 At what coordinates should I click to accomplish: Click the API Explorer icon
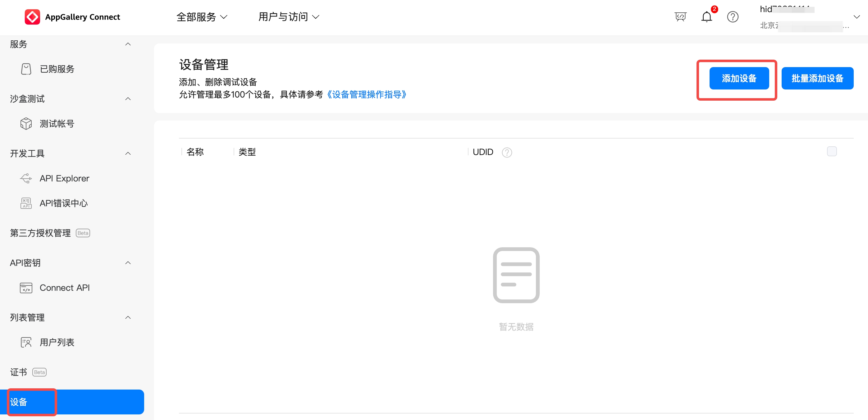tap(26, 178)
